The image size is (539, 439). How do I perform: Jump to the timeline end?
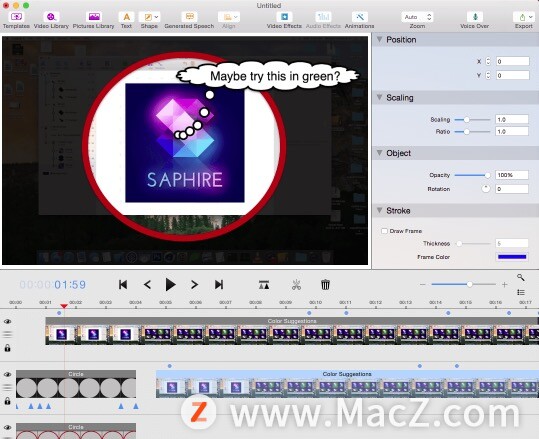(x=219, y=285)
